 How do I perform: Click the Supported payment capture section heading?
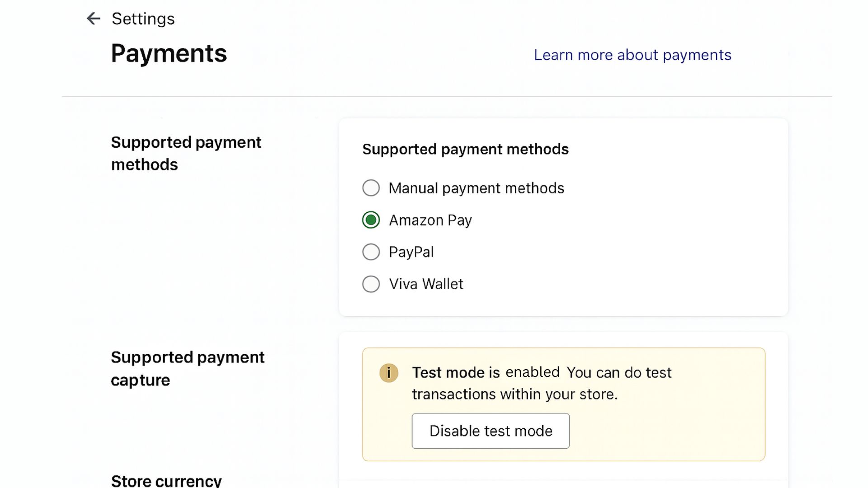(187, 368)
